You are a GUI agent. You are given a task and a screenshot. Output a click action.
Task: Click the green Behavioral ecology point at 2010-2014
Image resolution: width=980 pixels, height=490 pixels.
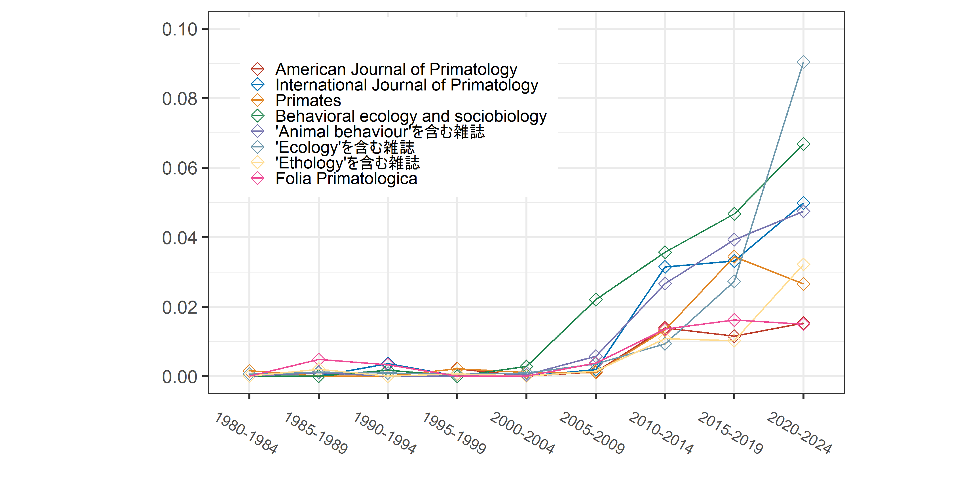click(665, 252)
